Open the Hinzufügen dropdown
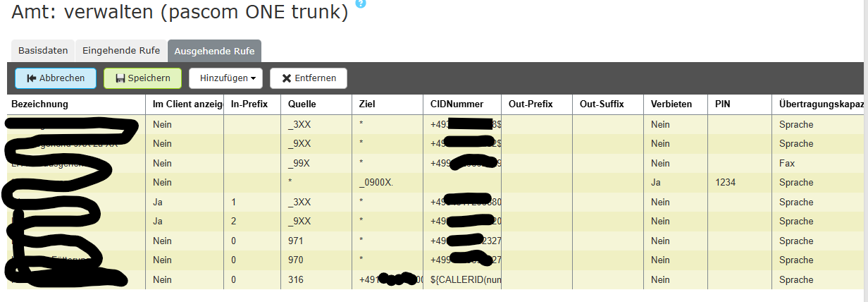The height and width of the screenshot is (302, 868). click(226, 78)
